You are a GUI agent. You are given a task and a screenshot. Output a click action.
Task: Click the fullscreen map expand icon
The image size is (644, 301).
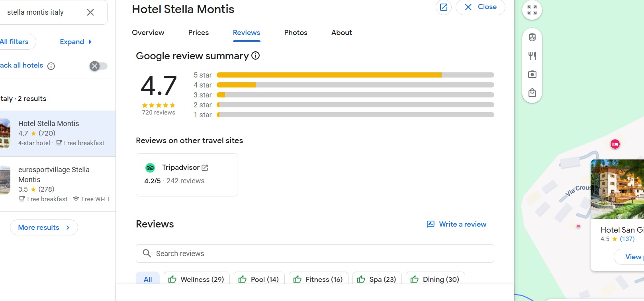[532, 10]
